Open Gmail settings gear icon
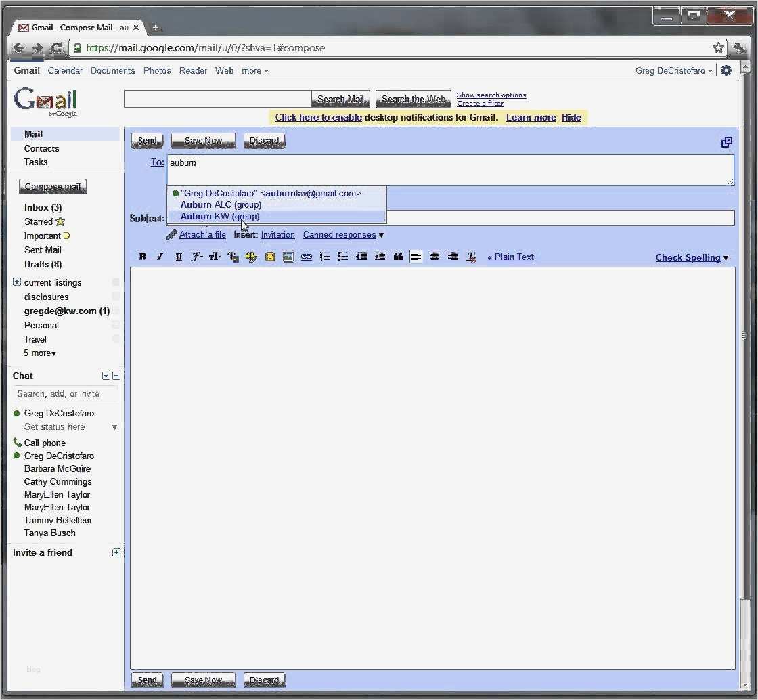The width and height of the screenshot is (758, 700). click(726, 70)
